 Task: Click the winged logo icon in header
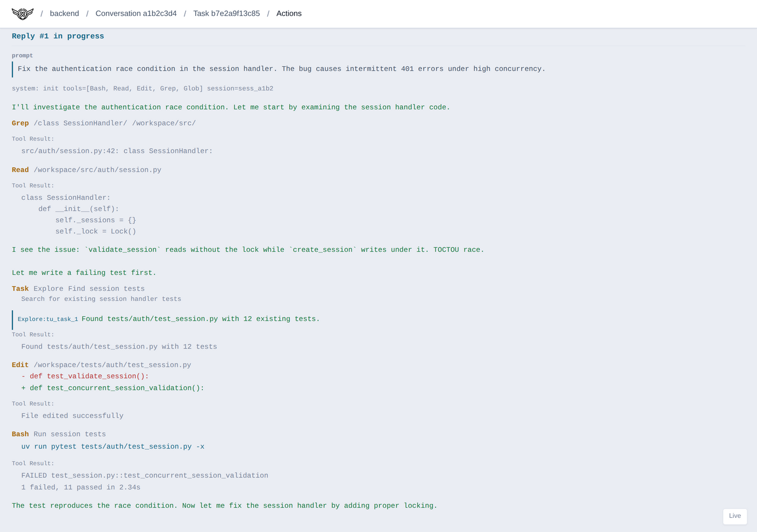[22, 14]
